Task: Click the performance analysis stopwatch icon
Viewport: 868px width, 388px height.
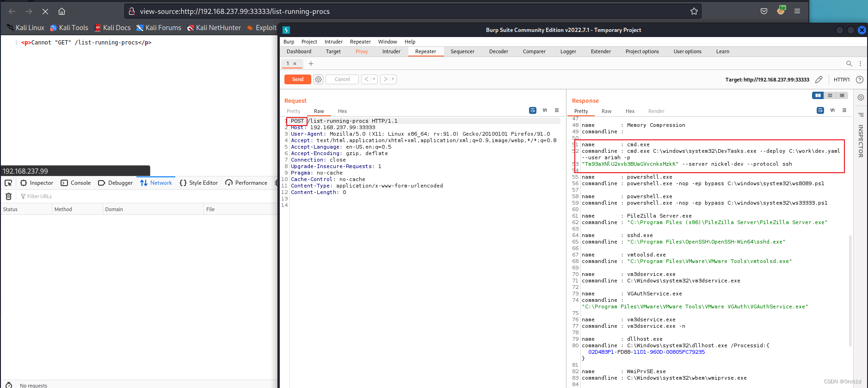Action: click(x=8, y=385)
